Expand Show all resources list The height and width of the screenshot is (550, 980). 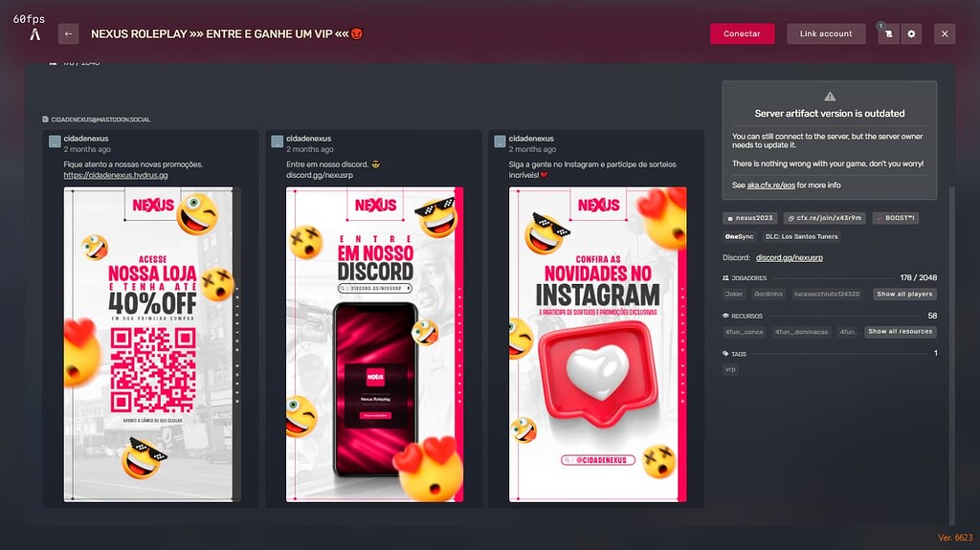tap(900, 331)
